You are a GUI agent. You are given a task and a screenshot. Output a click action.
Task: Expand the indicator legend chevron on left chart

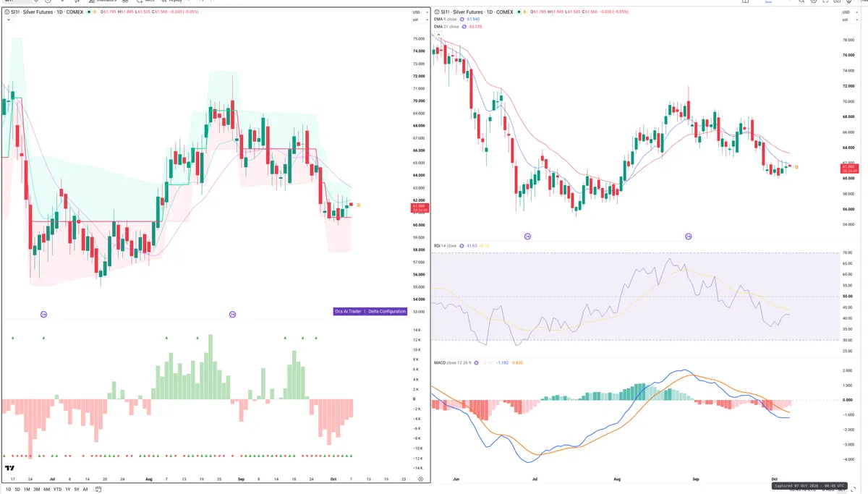(9, 20)
